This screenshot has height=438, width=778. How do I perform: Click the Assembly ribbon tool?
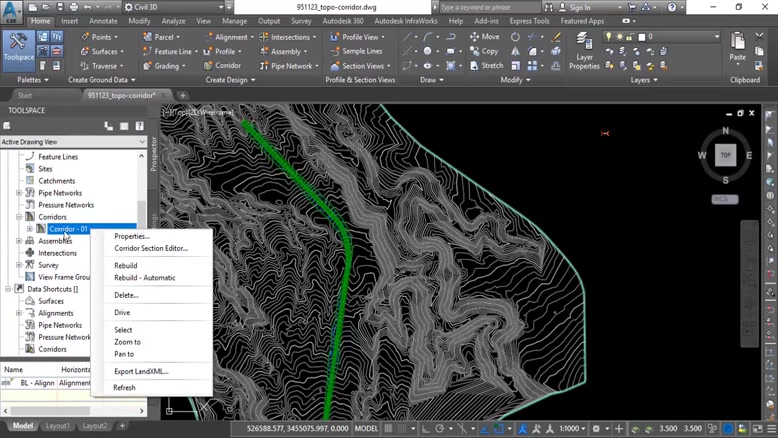point(282,51)
